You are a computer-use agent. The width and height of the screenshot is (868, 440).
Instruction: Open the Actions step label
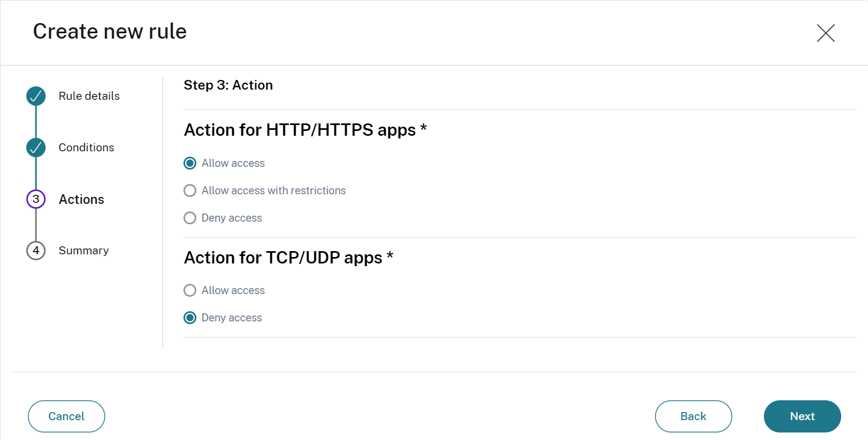click(x=82, y=200)
